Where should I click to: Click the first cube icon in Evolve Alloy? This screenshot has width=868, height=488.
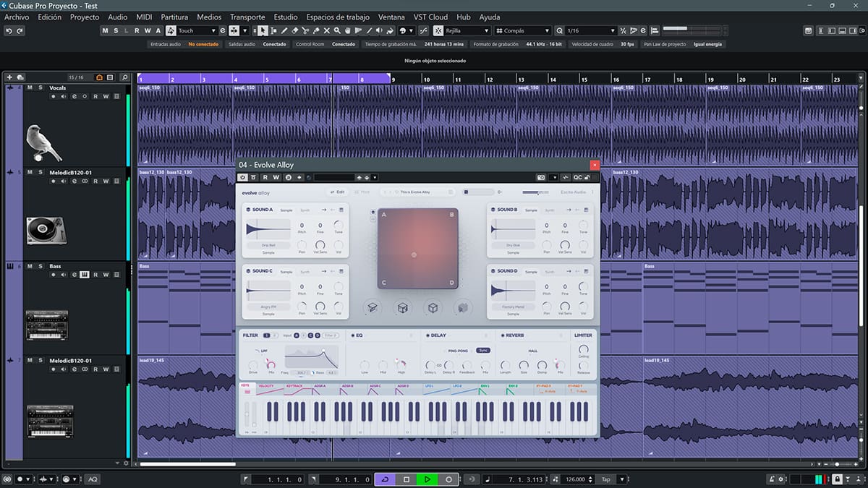(x=372, y=307)
